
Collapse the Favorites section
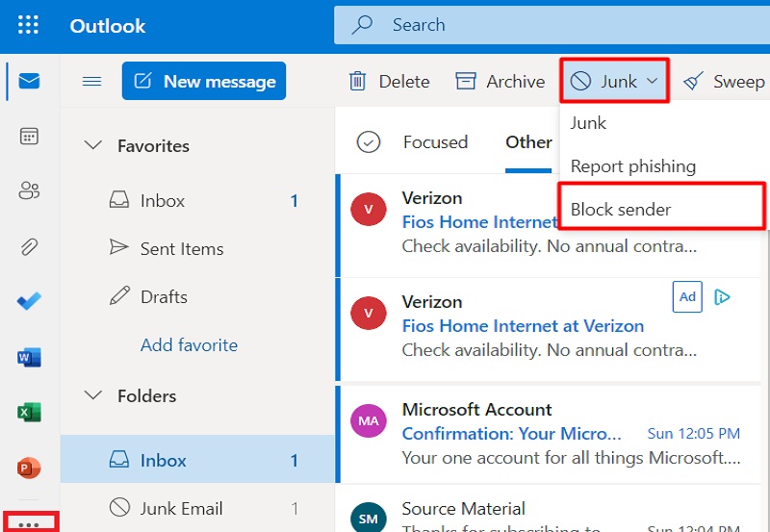coord(93,146)
